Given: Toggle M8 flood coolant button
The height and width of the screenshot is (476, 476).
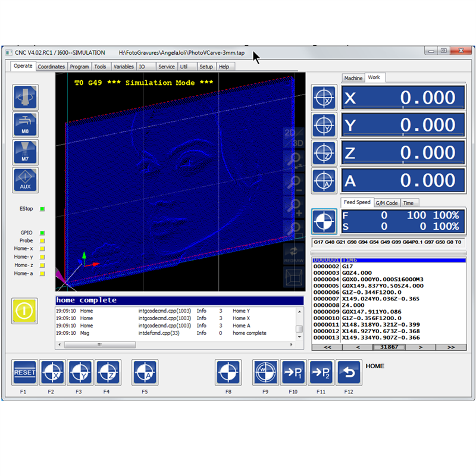Looking at the screenshot, I should tap(26, 125).
